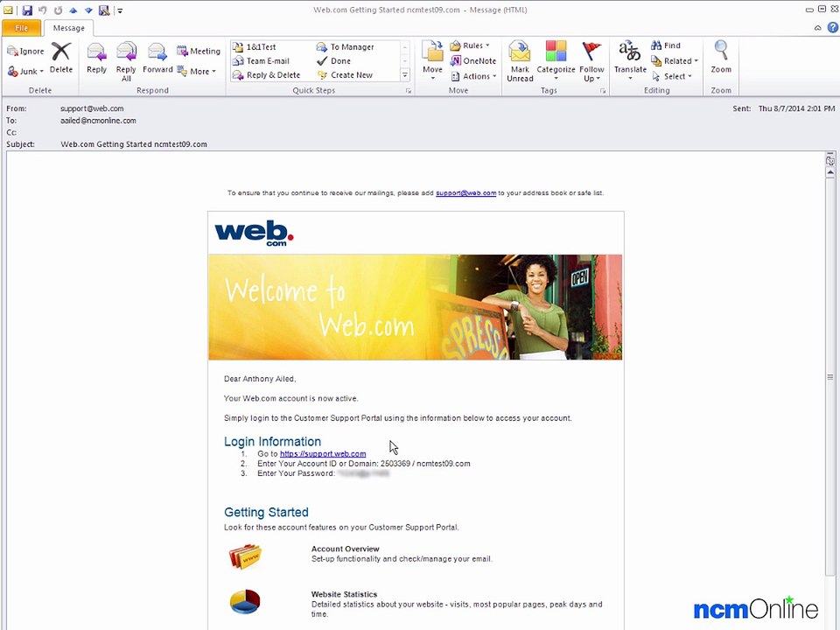Click the Website Statistics title
This screenshot has width=840, height=630.
pyautogui.click(x=344, y=594)
